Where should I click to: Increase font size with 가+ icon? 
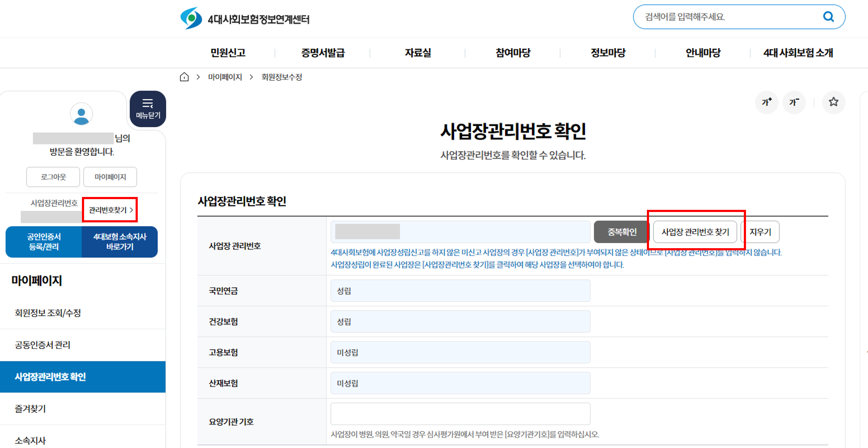pyautogui.click(x=766, y=102)
